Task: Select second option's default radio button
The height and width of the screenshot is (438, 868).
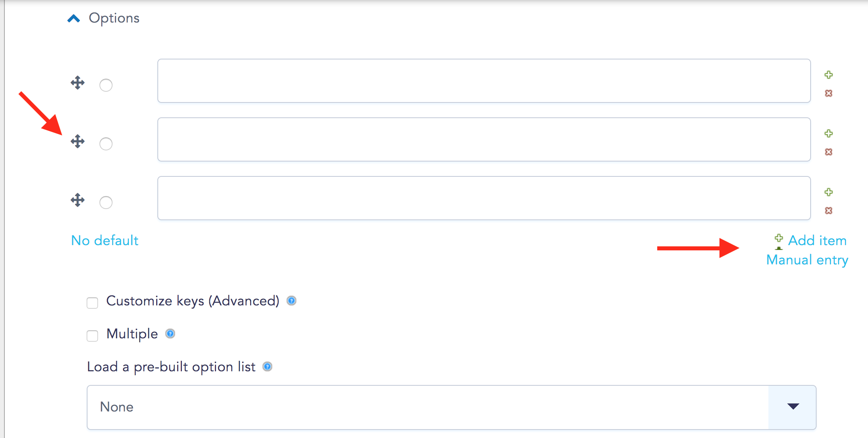Action: coord(106,144)
